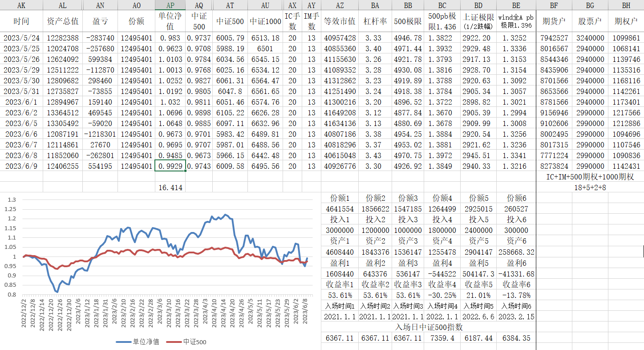Click the 入场日中证500指数 merged cell
This screenshot has width=644, height=350.
[429, 327]
